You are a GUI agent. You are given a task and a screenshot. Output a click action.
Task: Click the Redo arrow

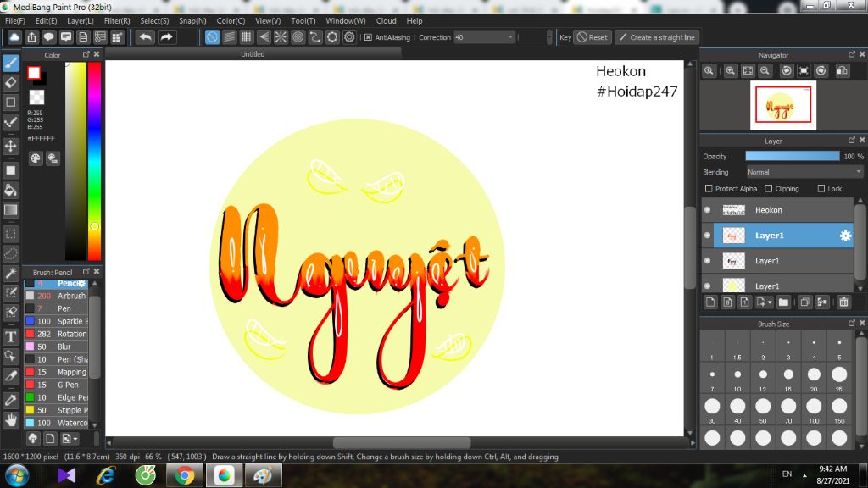click(x=166, y=37)
